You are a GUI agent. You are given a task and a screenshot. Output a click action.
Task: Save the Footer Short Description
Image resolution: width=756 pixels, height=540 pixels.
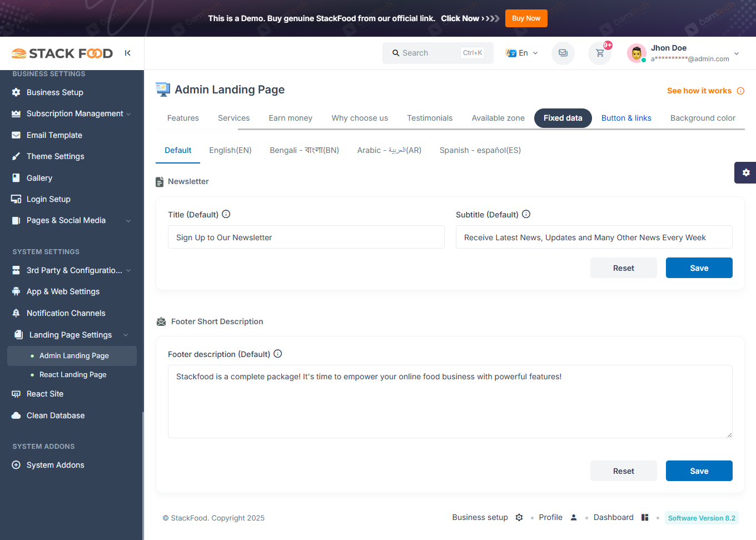pyautogui.click(x=699, y=471)
